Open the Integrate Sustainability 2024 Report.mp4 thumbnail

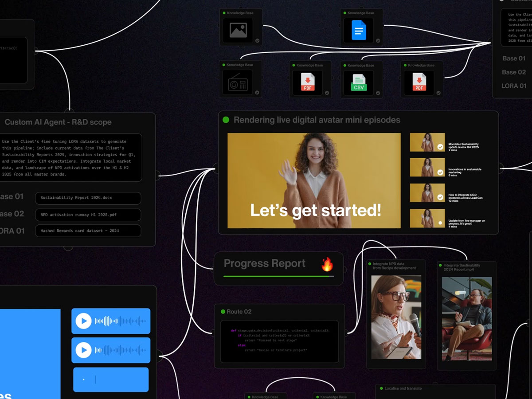(466, 318)
